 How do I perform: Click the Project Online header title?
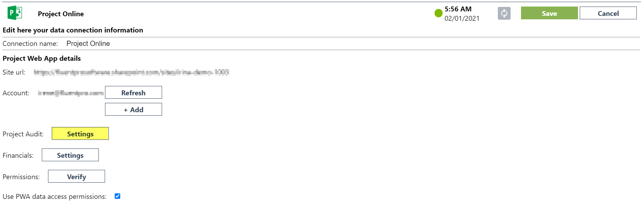click(x=61, y=14)
